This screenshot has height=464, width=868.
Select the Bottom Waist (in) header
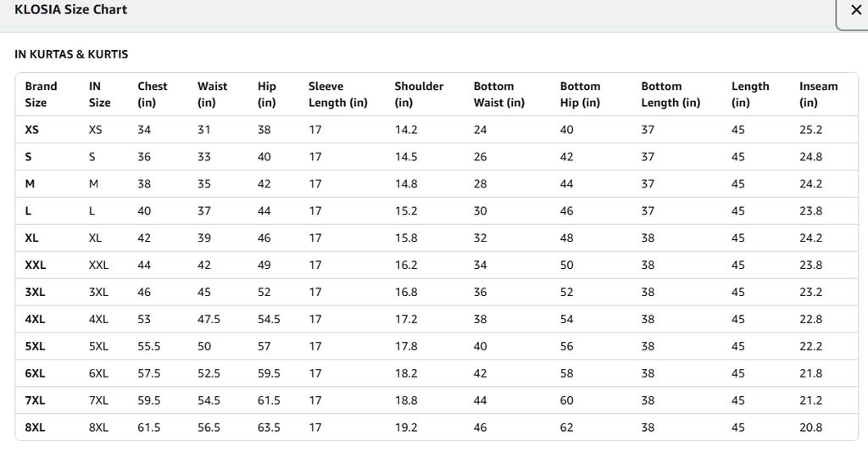[498, 94]
